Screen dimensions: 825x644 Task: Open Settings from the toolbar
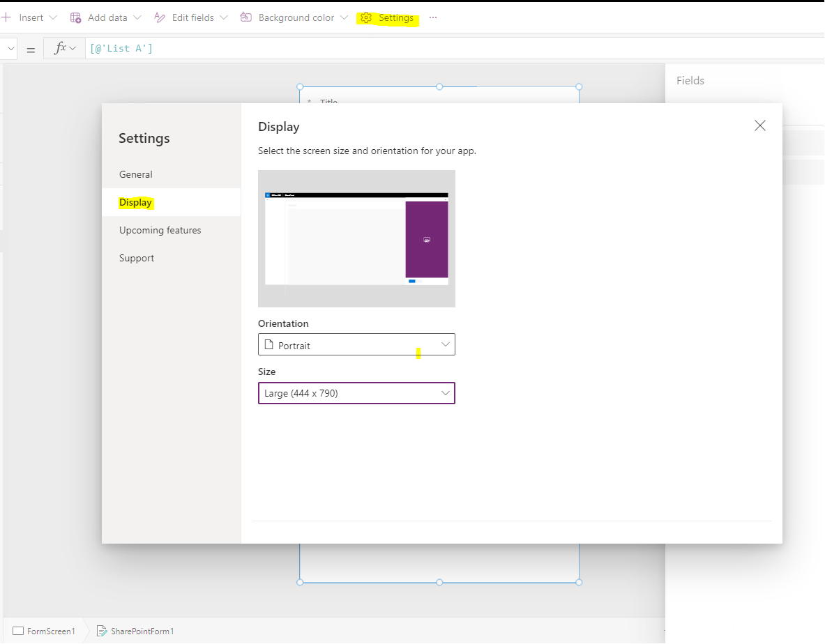pyautogui.click(x=395, y=18)
